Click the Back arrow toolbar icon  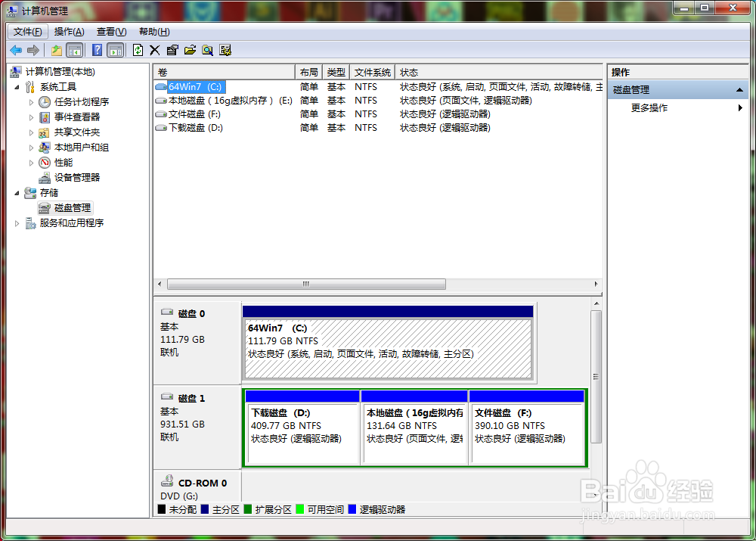(x=16, y=50)
